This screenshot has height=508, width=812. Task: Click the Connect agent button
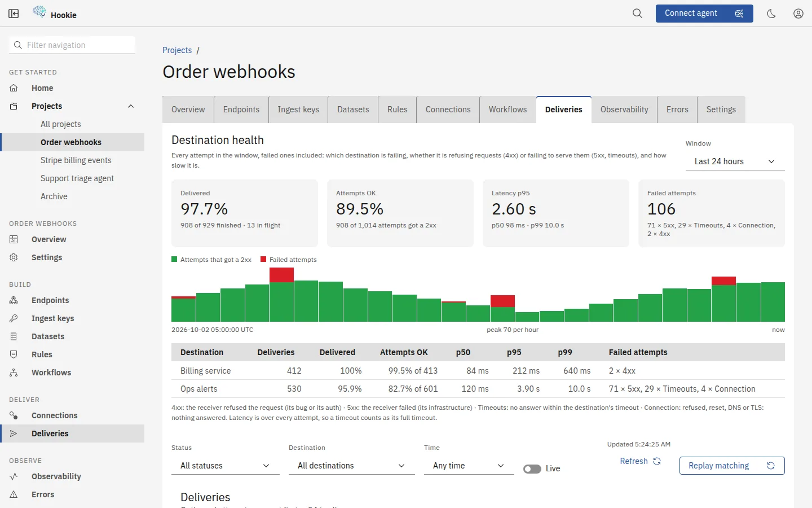point(704,14)
